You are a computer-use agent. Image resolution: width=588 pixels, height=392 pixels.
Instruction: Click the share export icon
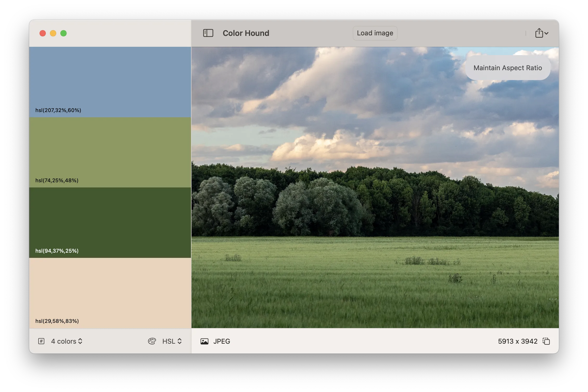click(x=539, y=33)
